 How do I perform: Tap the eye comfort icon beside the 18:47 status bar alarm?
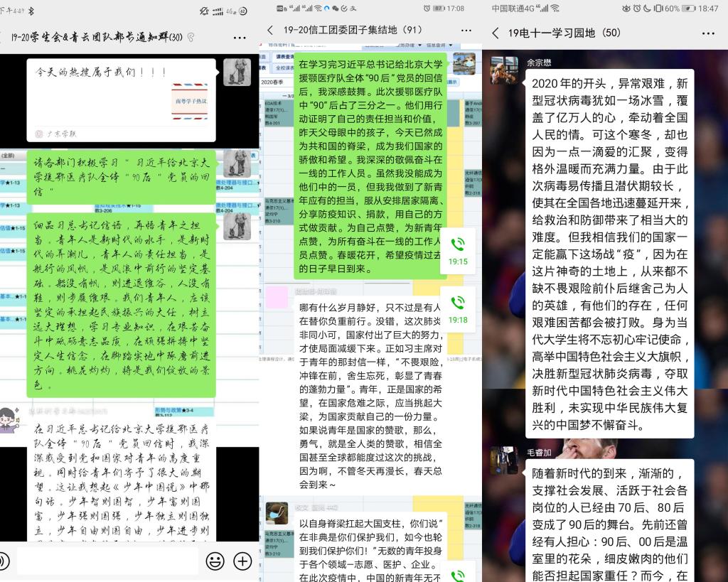point(626,9)
